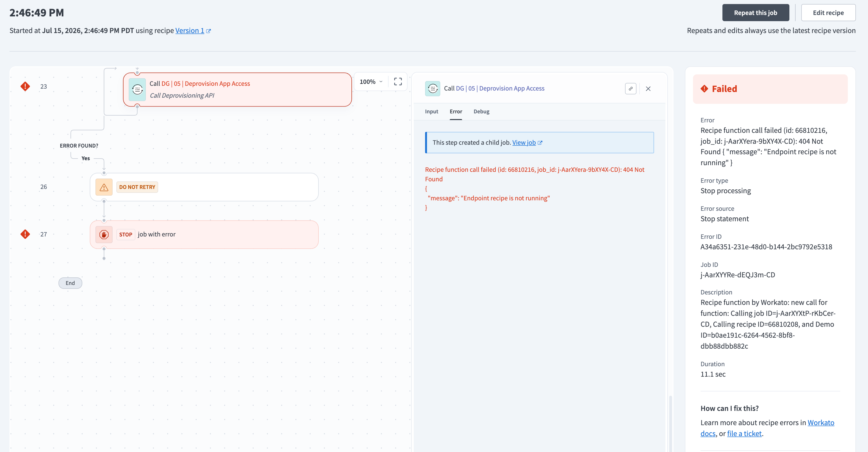Image resolution: width=868 pixels, height=452 pixels.
Task: Click the stop hand icon in step 27
Action: 104,235
